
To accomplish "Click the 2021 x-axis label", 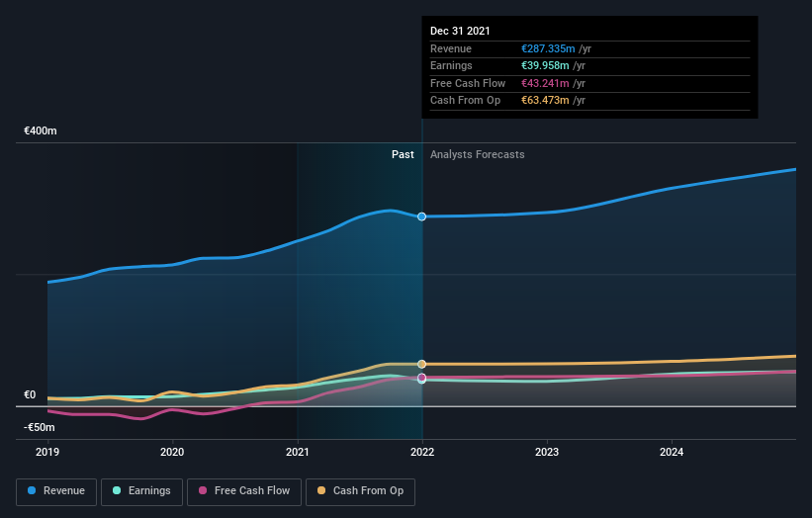I will pyautogui.click(x=298, y=453).
